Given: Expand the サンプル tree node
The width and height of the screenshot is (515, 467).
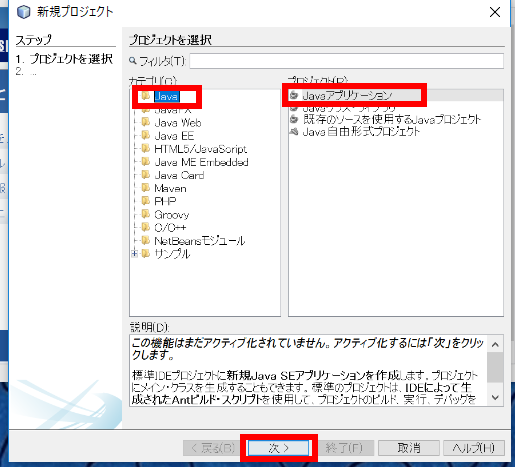Looking at the screenshot, I should coord(134,254).
